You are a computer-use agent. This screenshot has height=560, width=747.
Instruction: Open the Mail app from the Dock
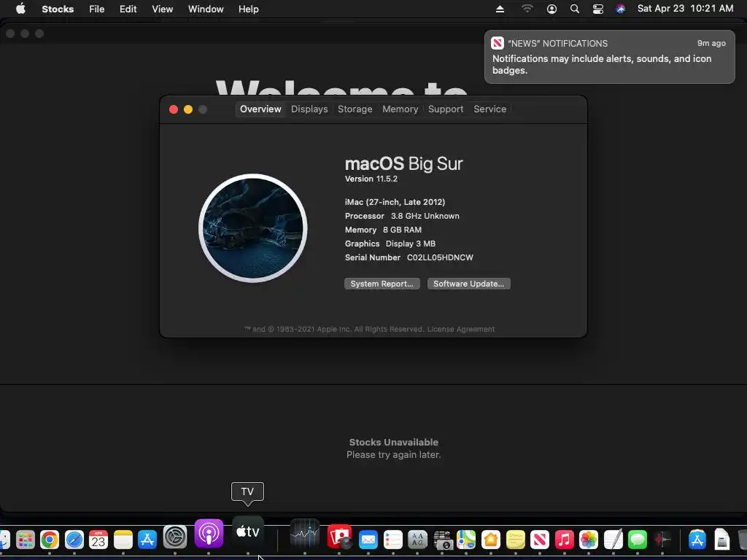point(368,540)
